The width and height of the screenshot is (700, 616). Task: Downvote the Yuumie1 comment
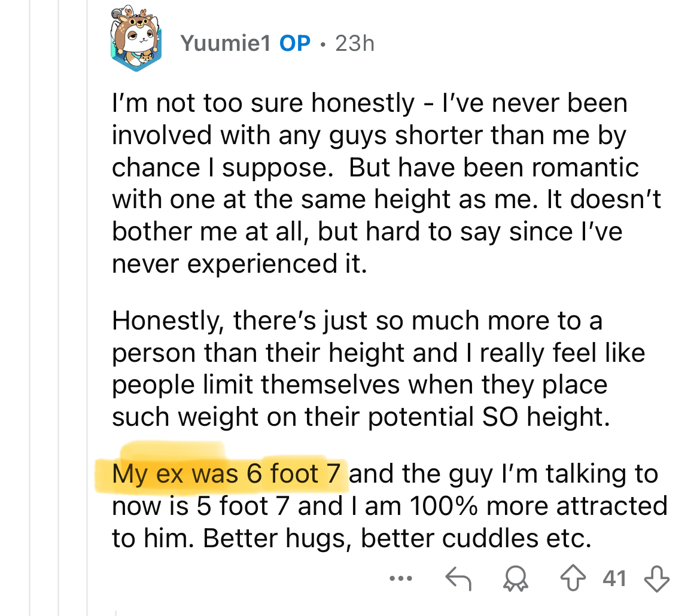point(656,579)
